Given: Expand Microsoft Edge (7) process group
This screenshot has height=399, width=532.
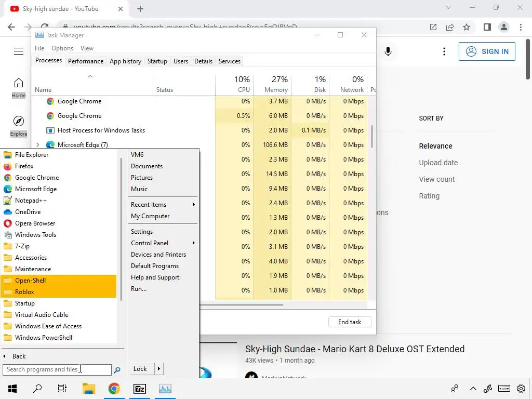Looking at the screenshot, I should (37, 145).
